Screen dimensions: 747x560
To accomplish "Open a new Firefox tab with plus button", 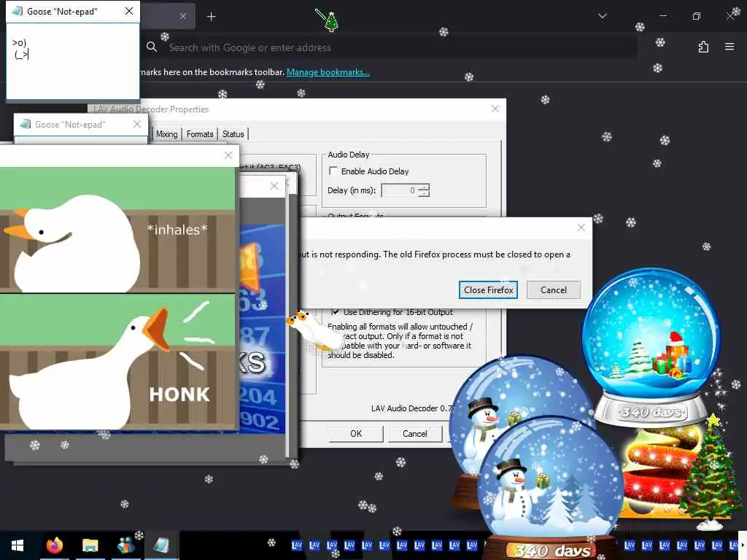I will coord(211,17).
